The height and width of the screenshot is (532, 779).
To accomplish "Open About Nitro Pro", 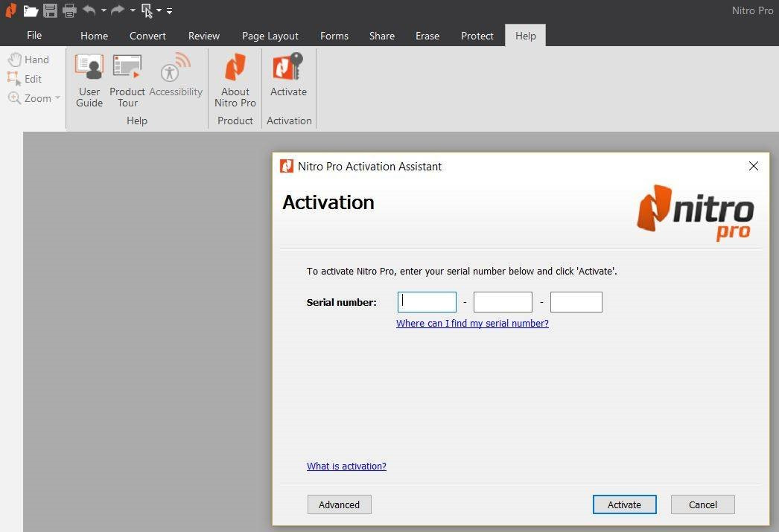I will [235, 80].
